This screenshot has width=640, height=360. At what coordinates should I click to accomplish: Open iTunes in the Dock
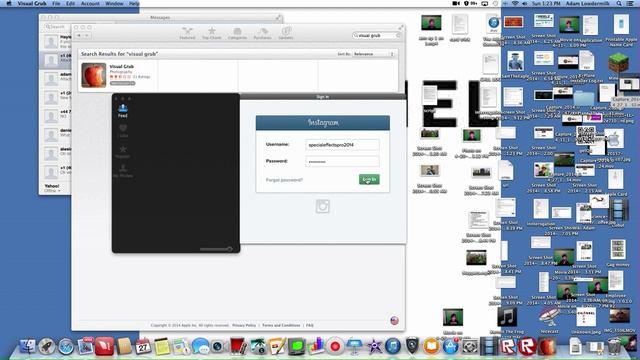tap(393, 347)
